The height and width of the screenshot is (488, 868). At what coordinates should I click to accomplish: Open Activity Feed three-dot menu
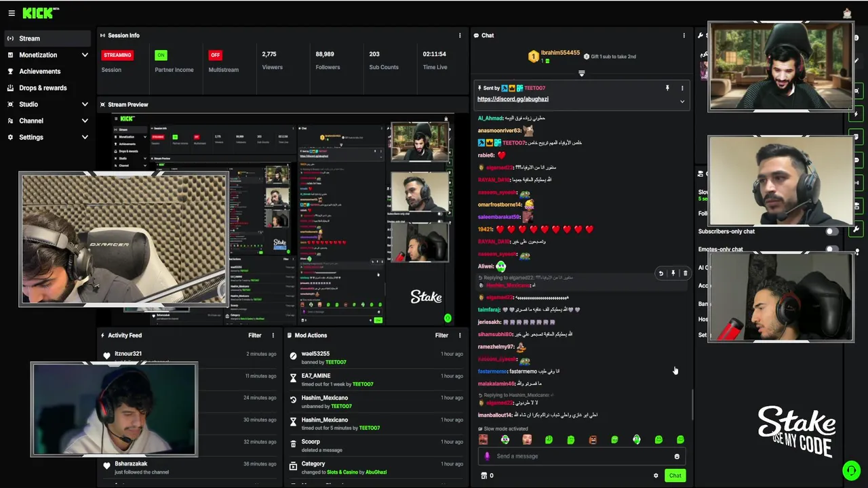273,335
